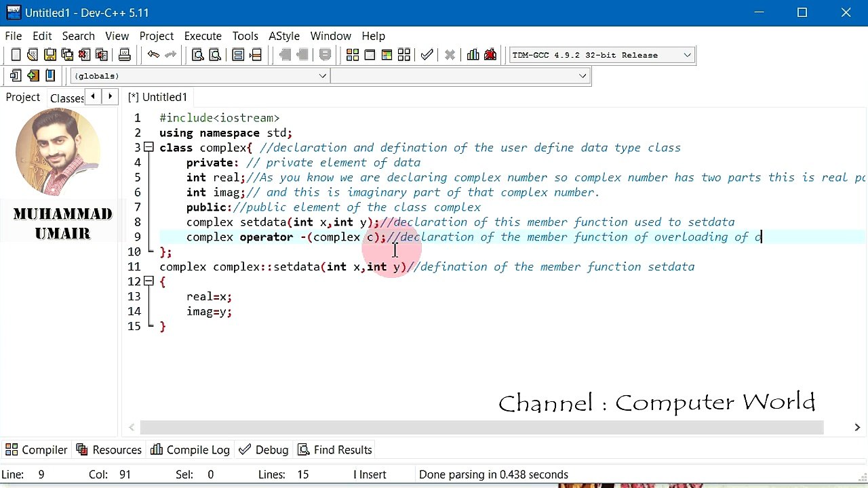This screenshot has width=868, height=488.
Task: Collapse the class complex fold at line 3
Action: pyautogui.click(x=149, y=147)
